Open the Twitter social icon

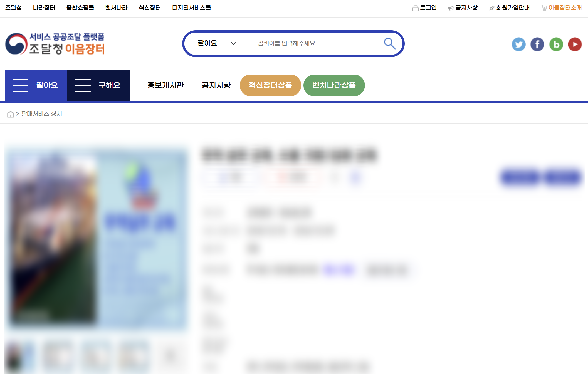[x=518, y=44]
